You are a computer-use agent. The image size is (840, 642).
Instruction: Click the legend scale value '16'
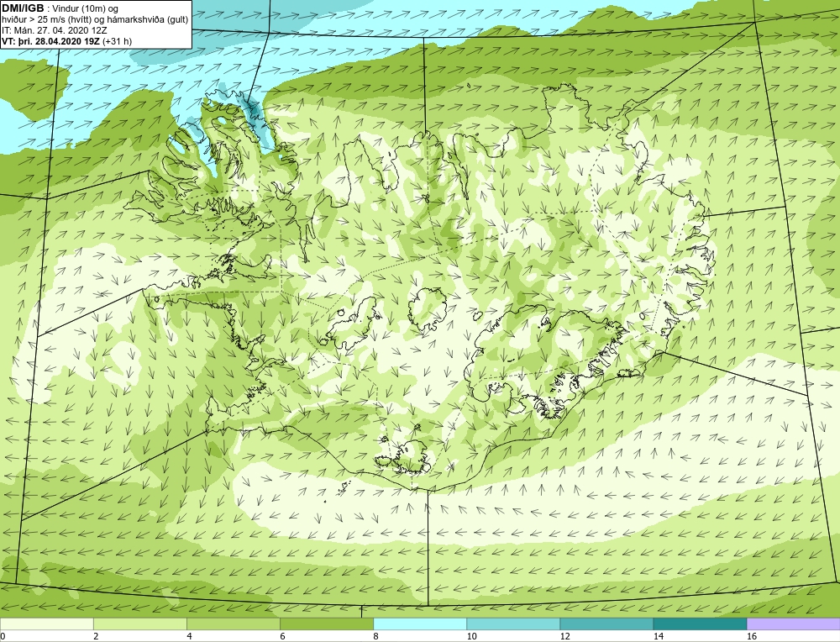tap(752, 636)
